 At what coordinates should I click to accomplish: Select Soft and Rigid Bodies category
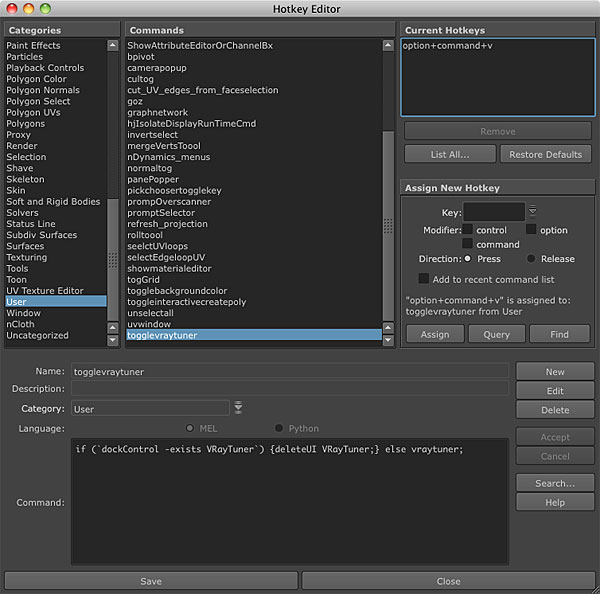(x=56, y=201)
